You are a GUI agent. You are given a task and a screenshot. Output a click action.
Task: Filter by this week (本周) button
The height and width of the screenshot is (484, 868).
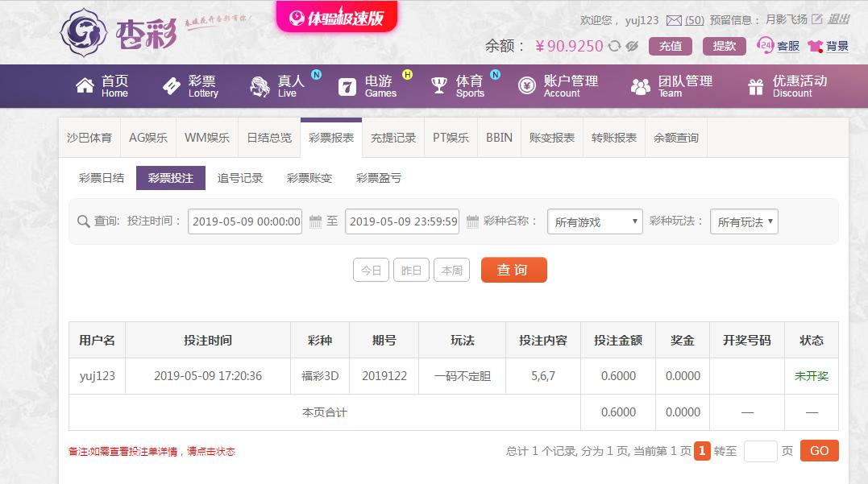tap(451, 271)
